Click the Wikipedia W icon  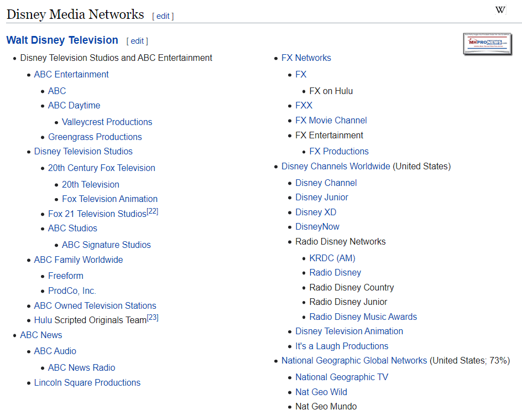point(500,10)
